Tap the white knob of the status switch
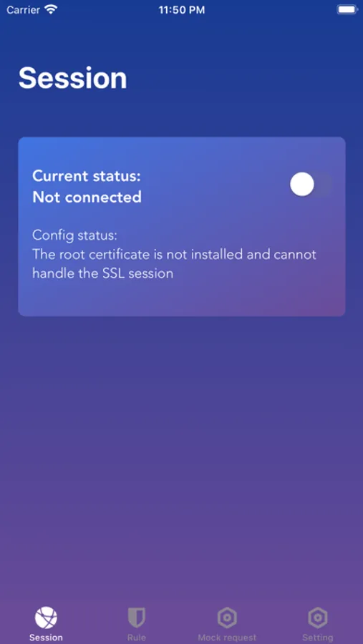 click(x=302, y=185)
